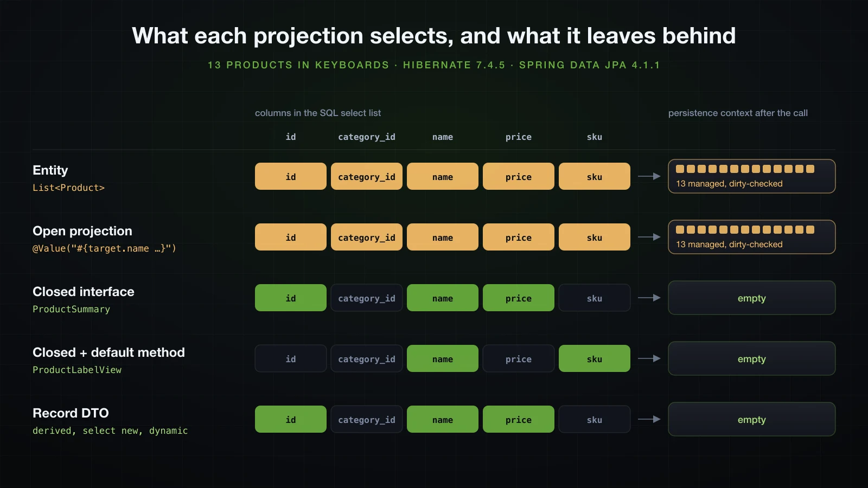
Task: Select the List<Product> code label
Action: click(x=68, y=188)
